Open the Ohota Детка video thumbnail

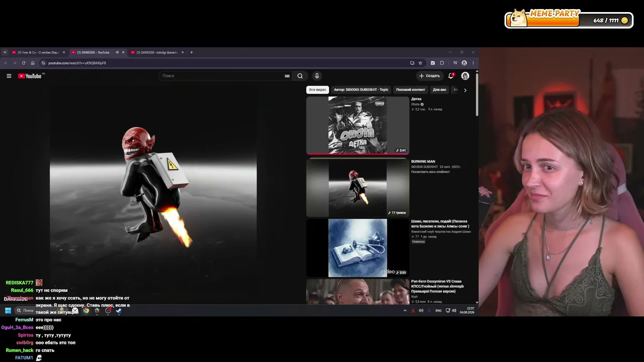358,125
